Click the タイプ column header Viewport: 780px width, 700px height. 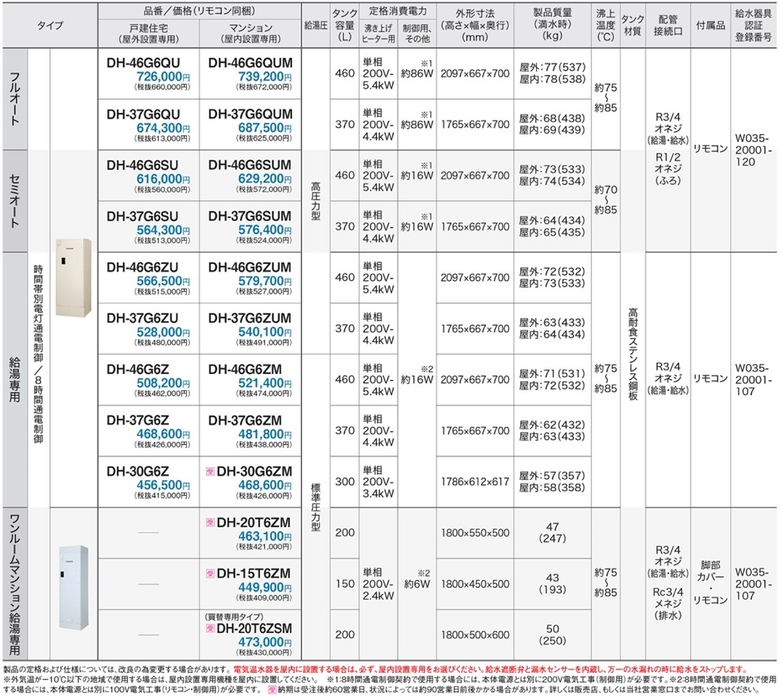pos(50,26)
